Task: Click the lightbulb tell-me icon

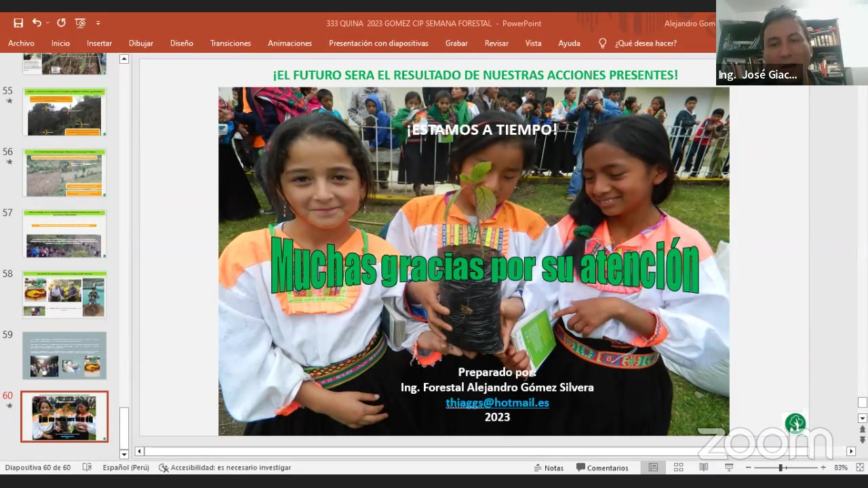Action: tap(602, 43)
